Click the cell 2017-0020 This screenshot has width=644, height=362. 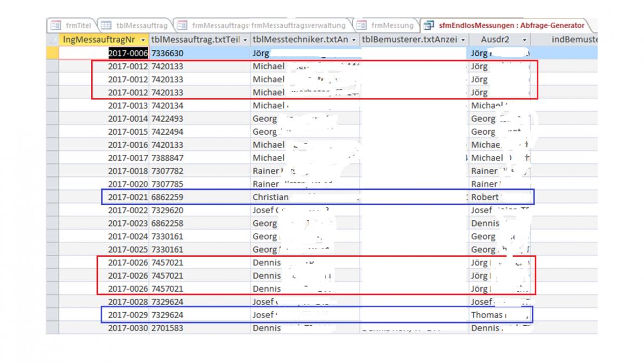(x=104, y=184)
